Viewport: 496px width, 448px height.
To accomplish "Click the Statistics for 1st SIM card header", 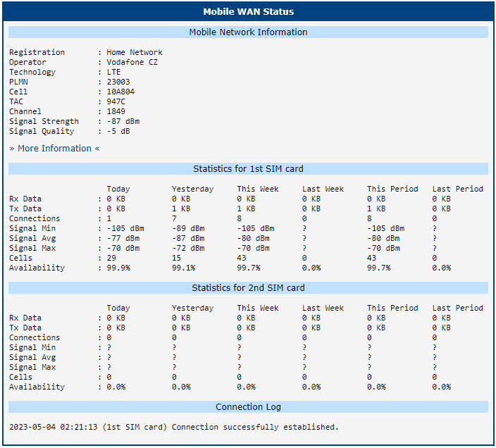I will 248,169.
